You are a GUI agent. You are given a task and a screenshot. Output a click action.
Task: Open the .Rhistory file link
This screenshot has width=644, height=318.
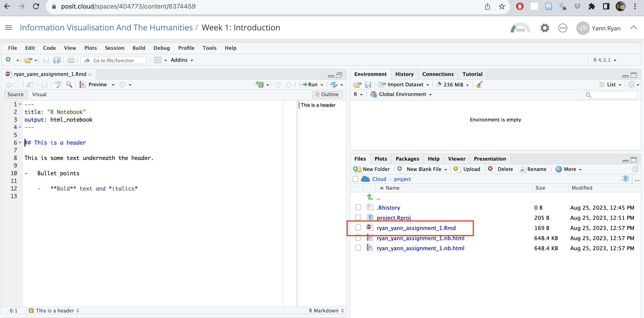tap(388, 207)
